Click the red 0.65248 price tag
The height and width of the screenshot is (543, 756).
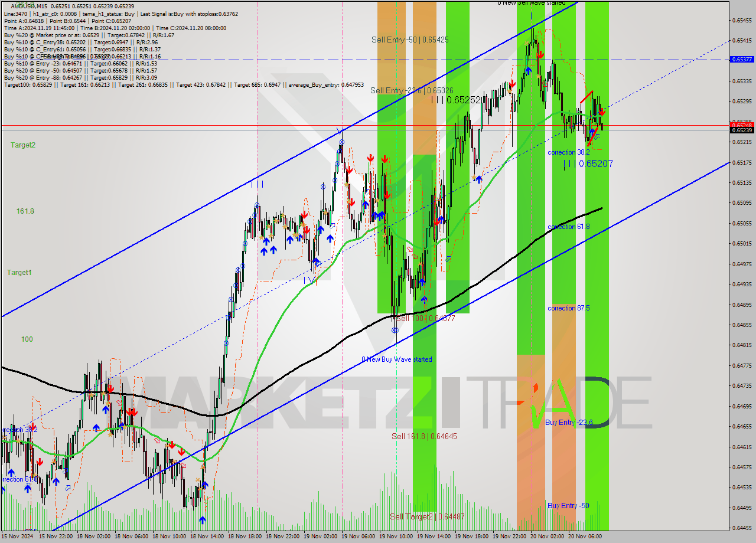[x=742, y=125]
